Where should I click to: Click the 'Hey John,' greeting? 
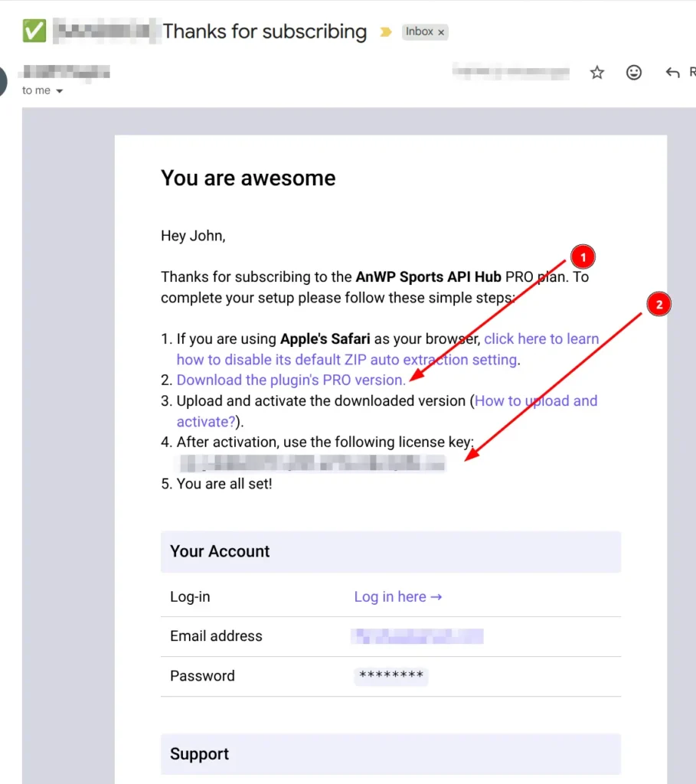pyautogui.click(x=193, y=236)
